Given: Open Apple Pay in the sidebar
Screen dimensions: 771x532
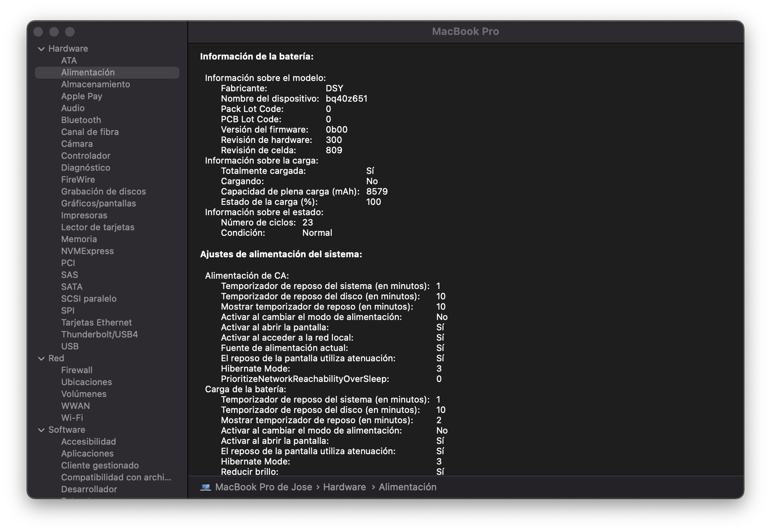Looking at the screenshot, I should point(81,96).
